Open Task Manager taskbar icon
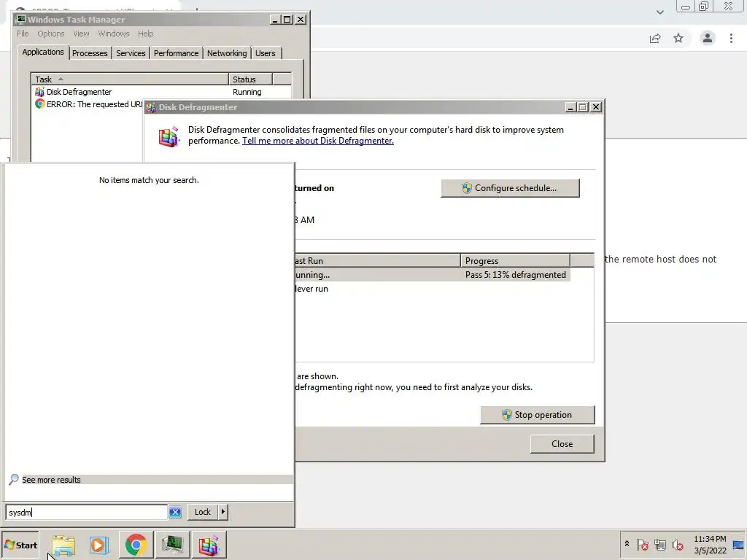The image size is (747, 560). tap(172, 545)
